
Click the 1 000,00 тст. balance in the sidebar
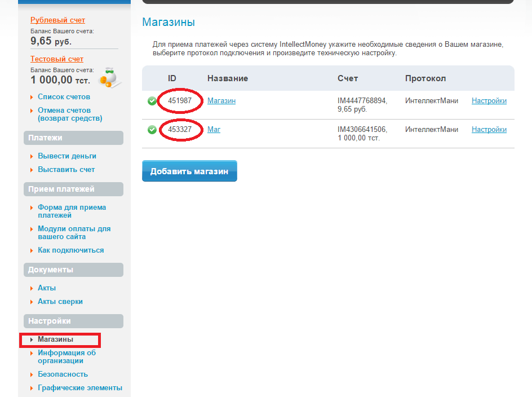[60, 80]
